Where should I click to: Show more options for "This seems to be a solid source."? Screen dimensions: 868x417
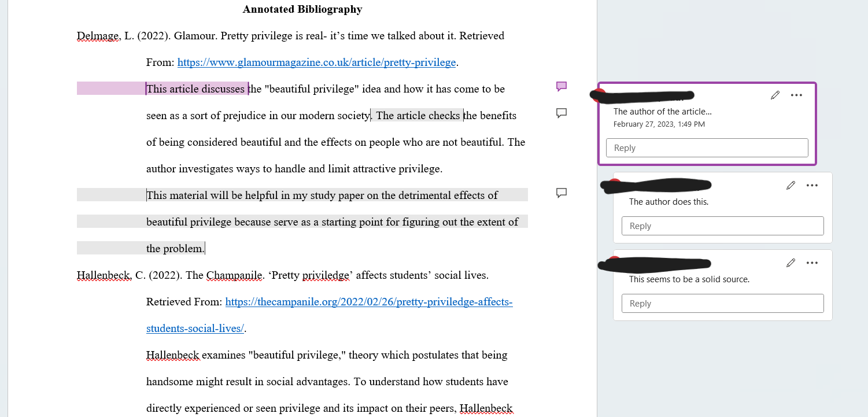click(812, 263)
